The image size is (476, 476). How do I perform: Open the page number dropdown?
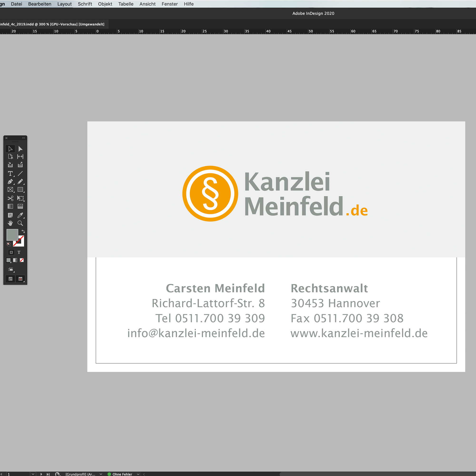tap(33, 474)
